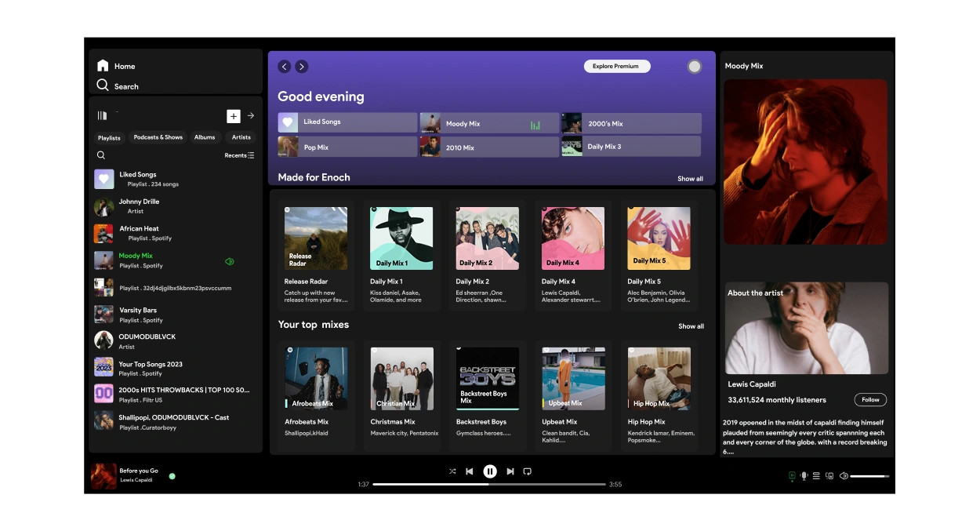Create a new playlist with plus button

234,116
